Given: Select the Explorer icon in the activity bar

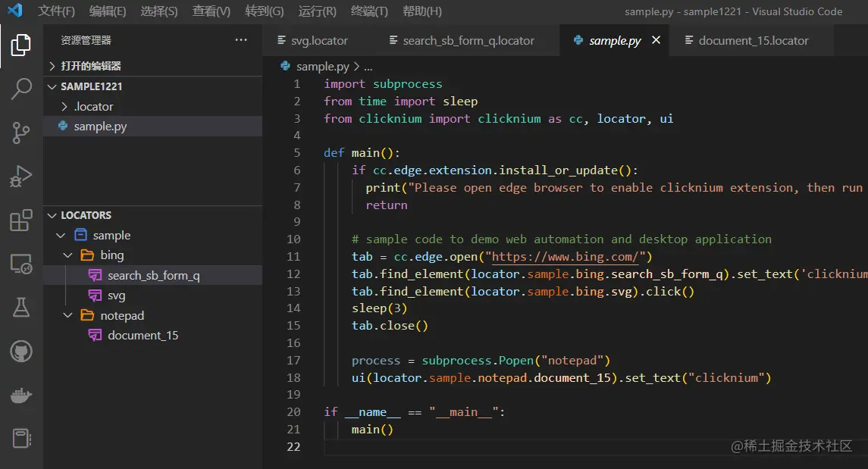Looking at the screenshot, I should 20,45.
